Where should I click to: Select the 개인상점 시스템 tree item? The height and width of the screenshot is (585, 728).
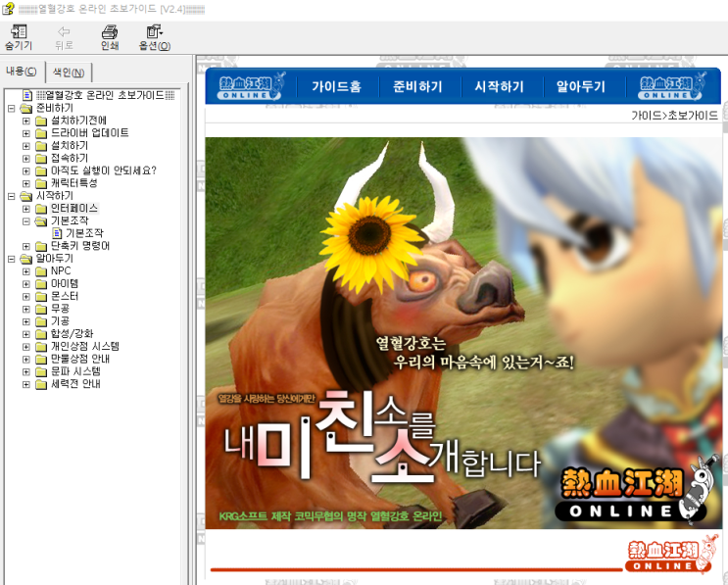85,346
